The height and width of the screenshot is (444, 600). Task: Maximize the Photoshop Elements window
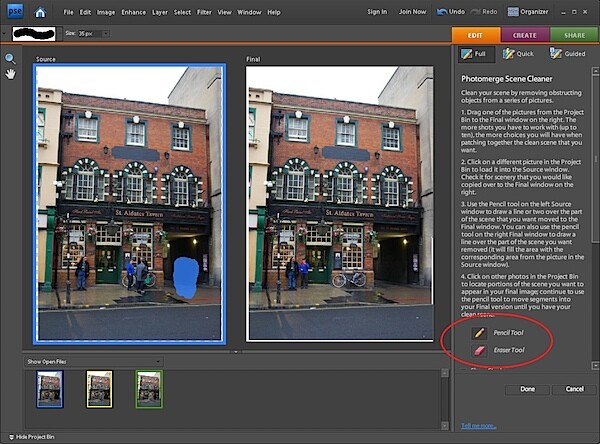coord(574,12)
